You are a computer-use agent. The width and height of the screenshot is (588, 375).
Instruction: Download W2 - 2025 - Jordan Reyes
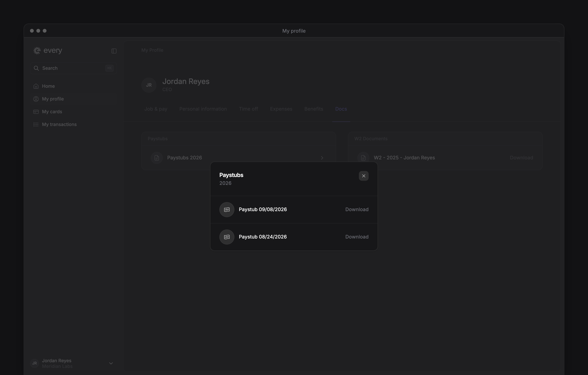coord(521,158)
